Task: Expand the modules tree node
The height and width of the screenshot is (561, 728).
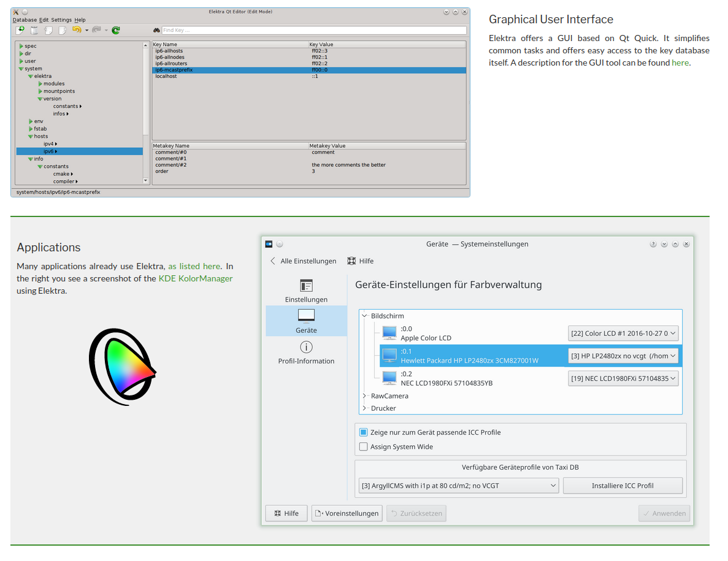Action: coord(40,83)
